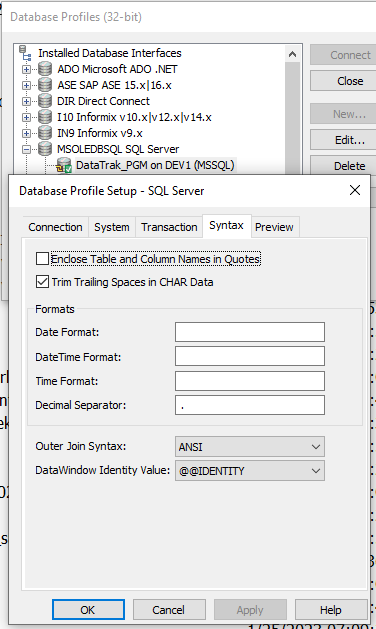The width and height of the screenshot is (376, 629).
Task: Select 'MSOLEDBSQL SQL Server' tree row
Action: (x=118, y=149)
